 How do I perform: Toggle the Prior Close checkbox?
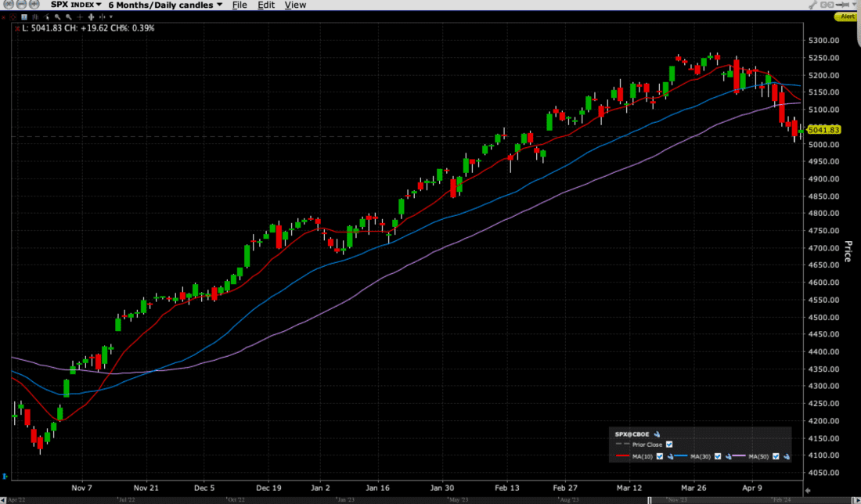(669, 444)
